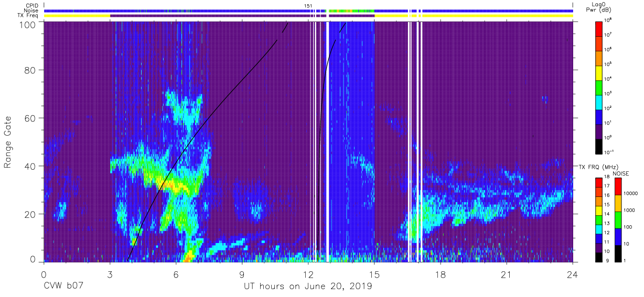The height and width of the screenshot is (297, 644).
Task: Click the TX Freq strip label
Action: (28, 16)
